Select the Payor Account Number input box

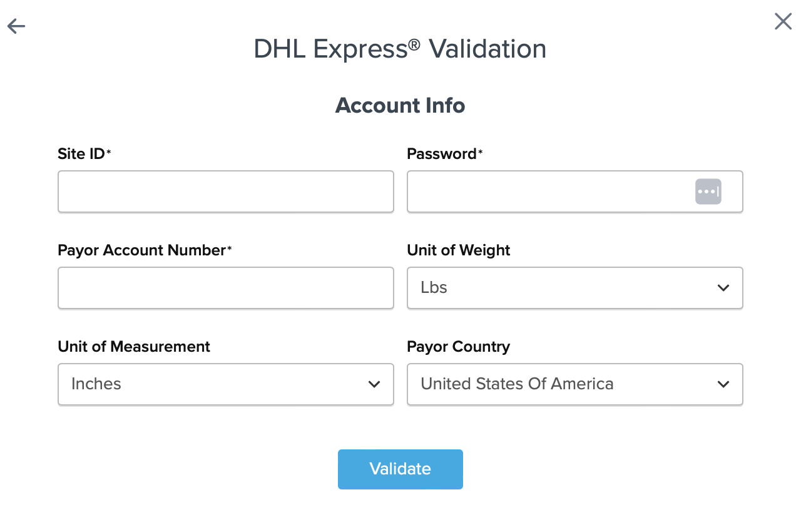coord(225,288)
